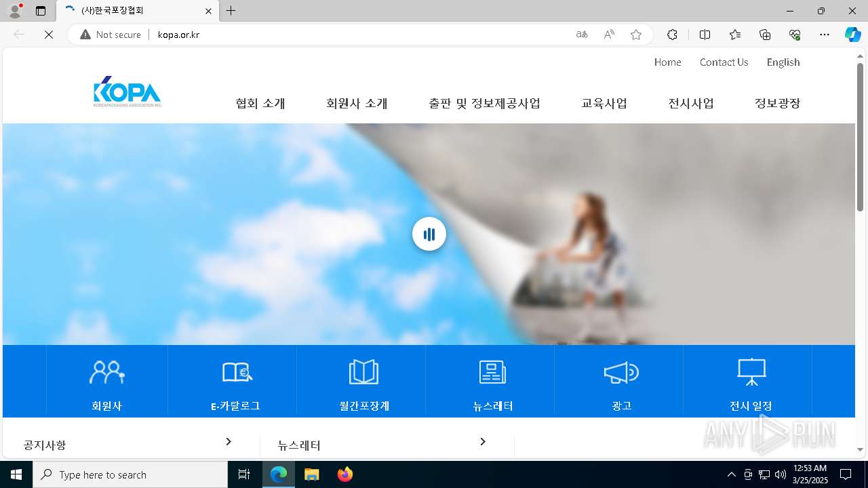Stop loading the page
This screenshot has height=488, width=868.
(49, 35)
